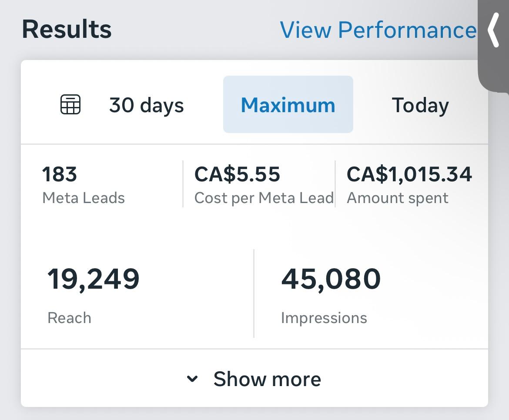This screenshot has height=420, width=509.
Task: Expand additional metrics under Impressions
Action: point(267,379)
